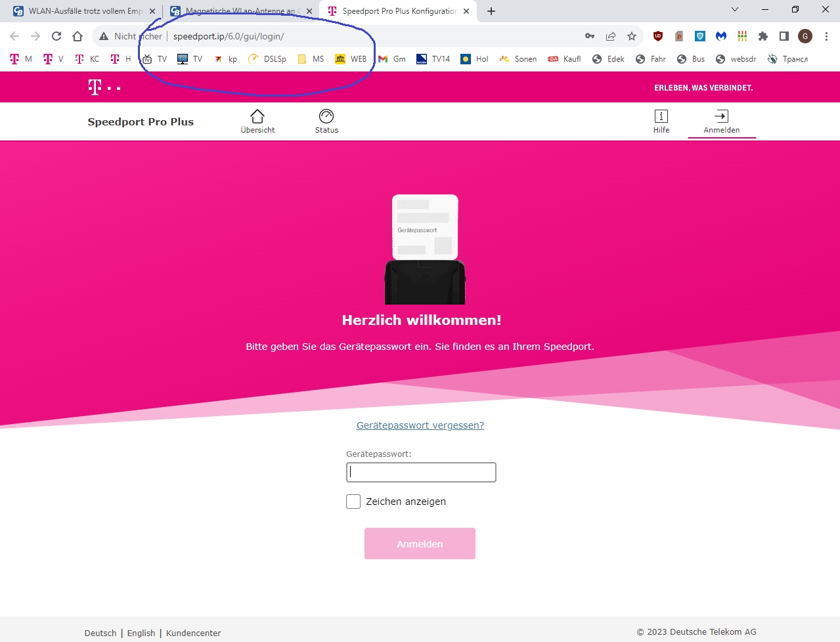Focus the Gerätepasswort input field
840x642 pixels.
(421, 472)
